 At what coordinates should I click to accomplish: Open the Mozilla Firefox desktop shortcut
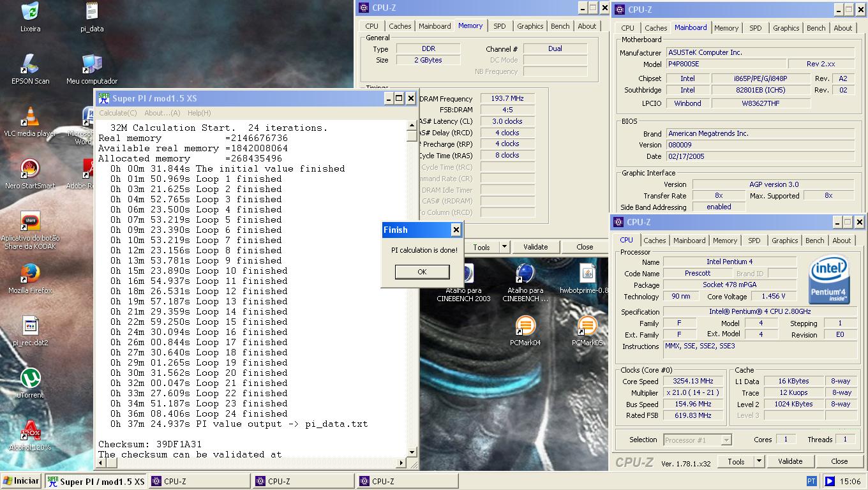tap(30, 273)
